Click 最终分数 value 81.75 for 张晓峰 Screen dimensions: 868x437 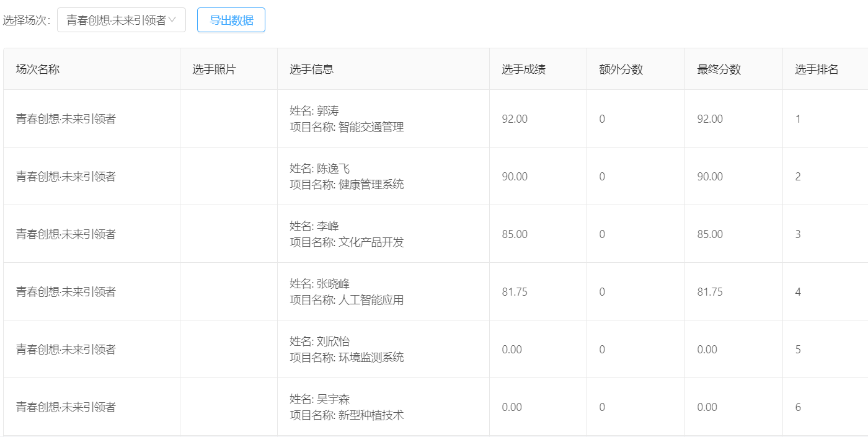pos(710,292)
